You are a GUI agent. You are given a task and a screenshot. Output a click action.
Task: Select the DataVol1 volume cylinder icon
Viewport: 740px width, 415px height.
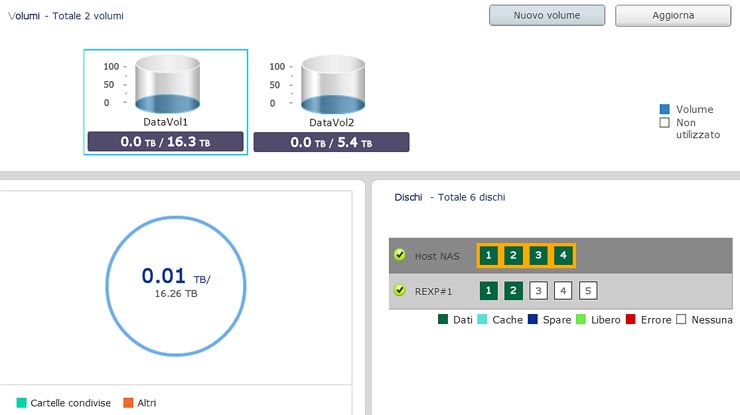pyautogui.click(x=168, y=85)
